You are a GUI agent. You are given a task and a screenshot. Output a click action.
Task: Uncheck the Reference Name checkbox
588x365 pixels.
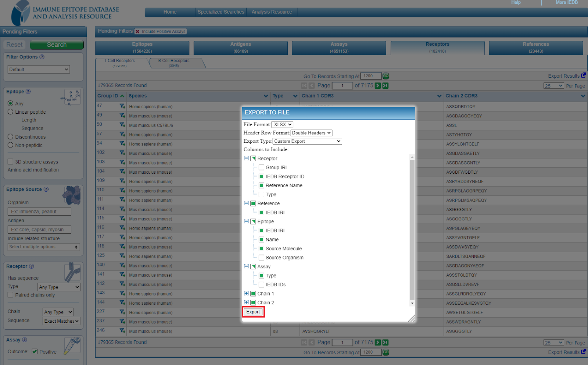coord(261,185)
